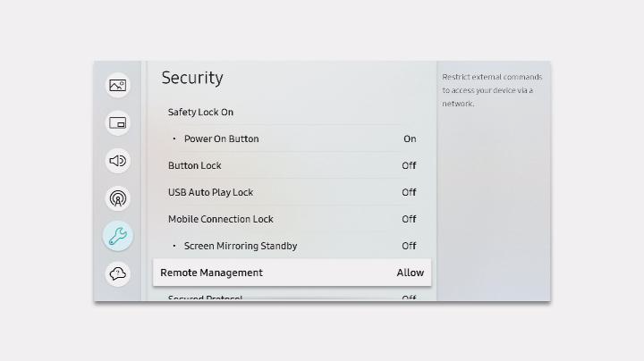Toggle the USB Auto Play Lock "Off" value
The image size is (644, 361).
point(409,193)
